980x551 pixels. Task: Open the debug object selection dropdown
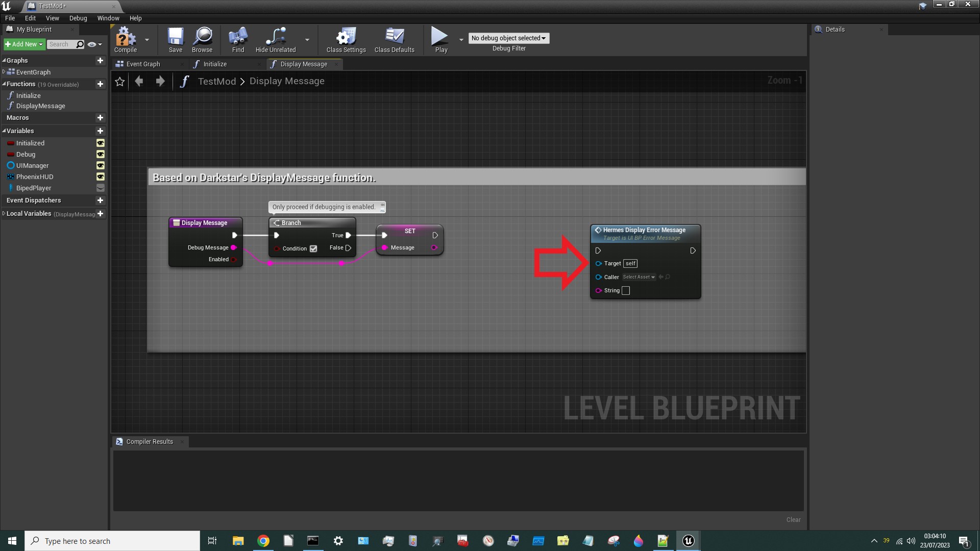[509, 38]
